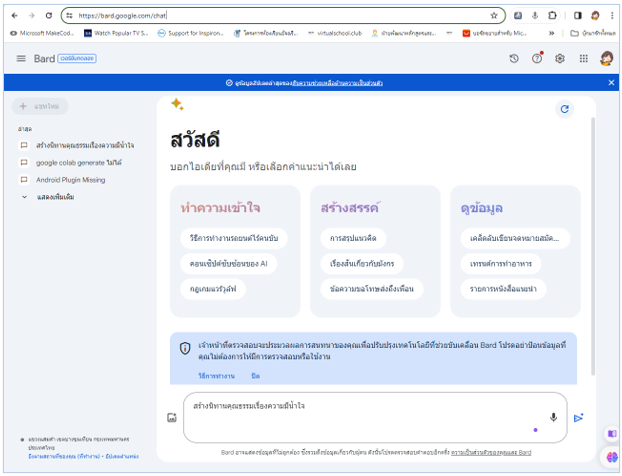
Task: Dismiss the notice with the close link
Action: coord(255,376)
